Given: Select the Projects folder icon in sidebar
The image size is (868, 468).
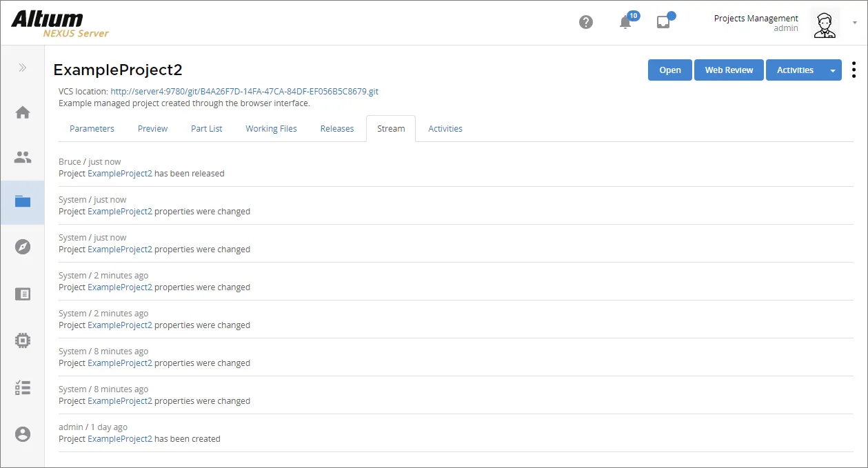Looking at the screenshot, I should tap(23, 201).
